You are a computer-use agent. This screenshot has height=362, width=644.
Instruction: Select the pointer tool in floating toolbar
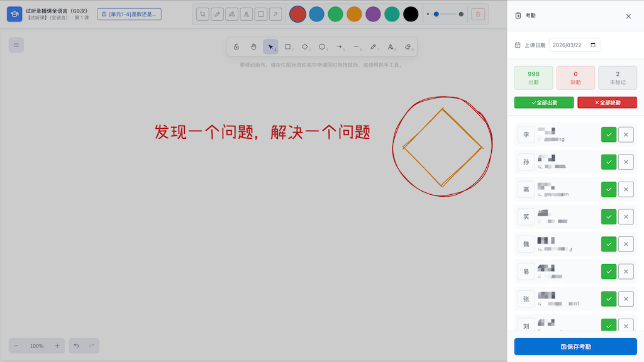tap(270, 47)
